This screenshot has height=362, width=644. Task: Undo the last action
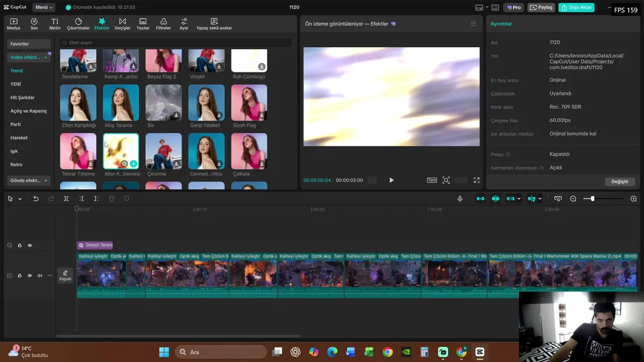pos(36,199)
